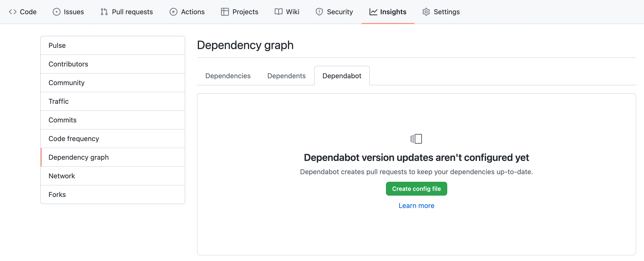This screenshot has height=261, width=644.
Task: Switch to the Actions tab label
Action: 193,12
